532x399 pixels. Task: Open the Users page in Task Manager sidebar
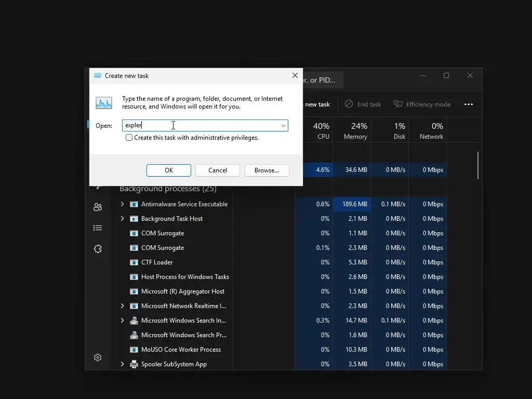pos(98,207)
